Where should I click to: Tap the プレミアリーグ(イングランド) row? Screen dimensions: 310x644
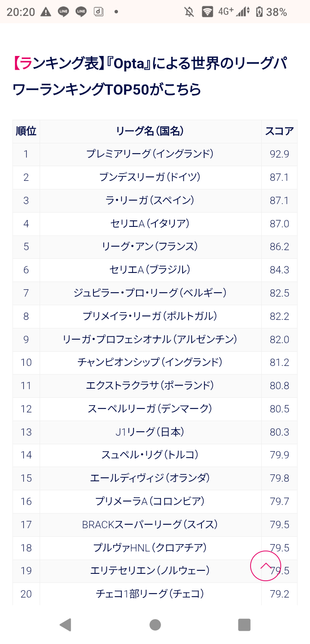tap(155, 154)
